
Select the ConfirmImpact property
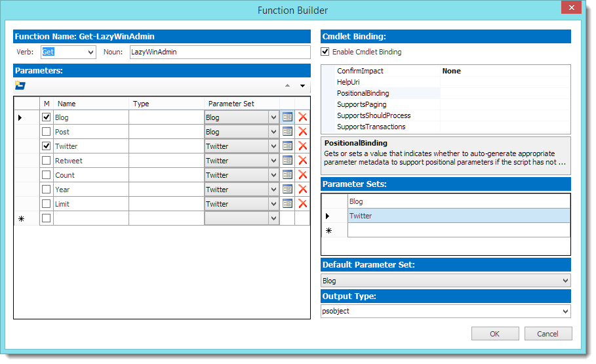(360, 71)
